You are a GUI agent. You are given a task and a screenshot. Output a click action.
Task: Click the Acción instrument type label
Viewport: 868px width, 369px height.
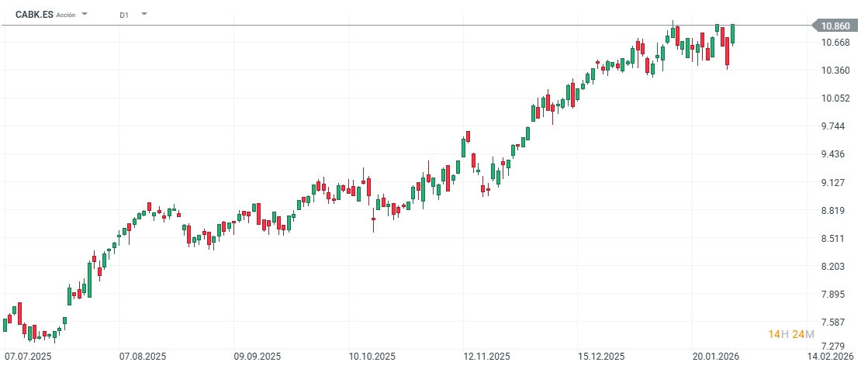coord(67,15)
